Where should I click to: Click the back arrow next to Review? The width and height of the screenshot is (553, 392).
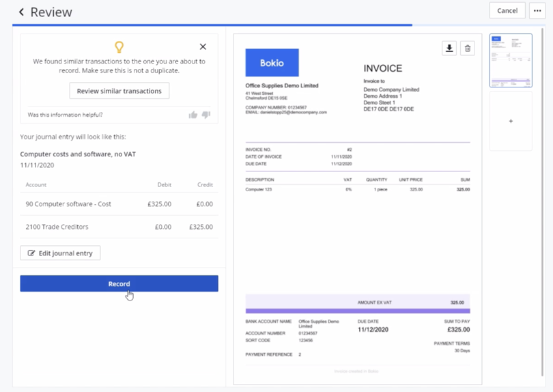pyautogui.click(x=21, y=12)
